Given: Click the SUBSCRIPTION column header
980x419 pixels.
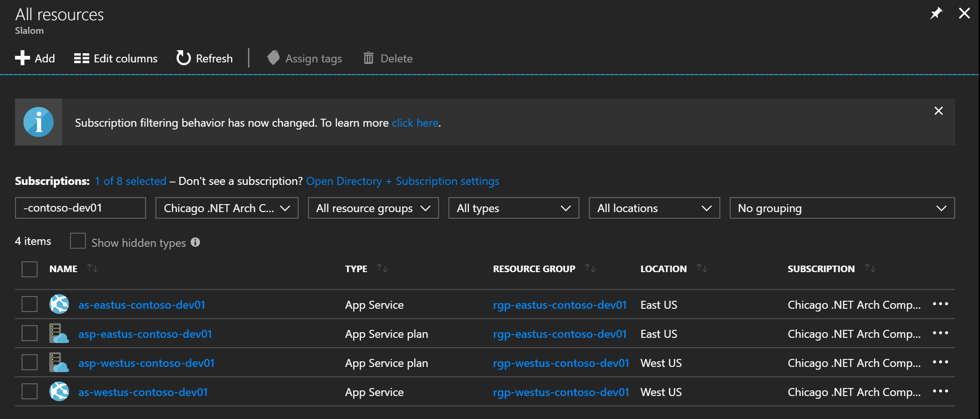Looking at the screenshot, I should (821, 269).
